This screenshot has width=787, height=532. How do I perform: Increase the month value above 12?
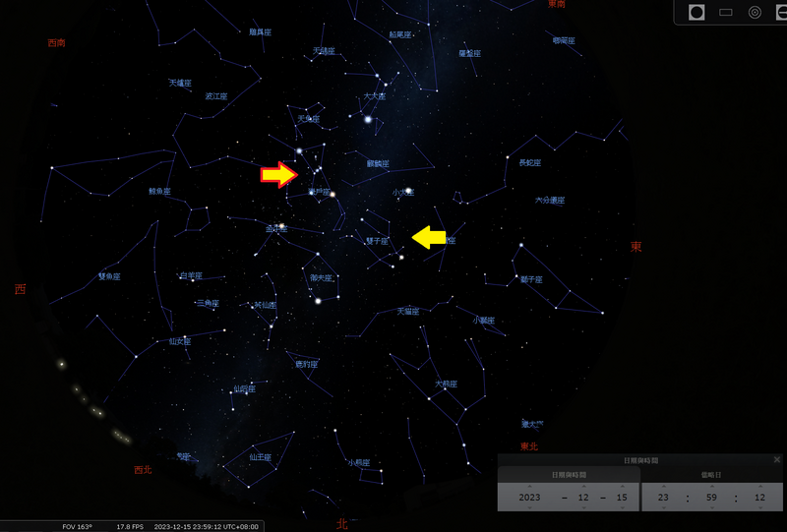coord(583,486)
